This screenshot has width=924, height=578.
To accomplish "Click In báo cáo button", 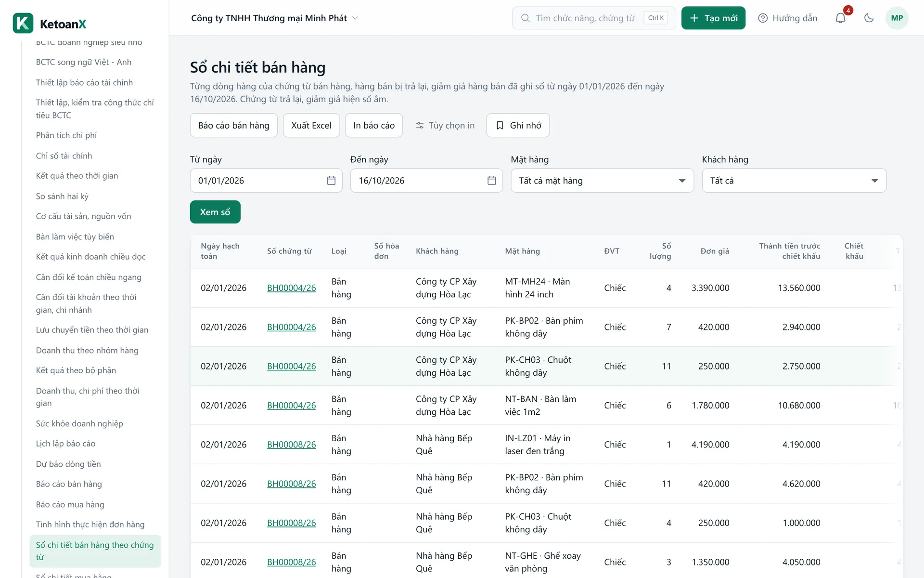I will [374, 125].
